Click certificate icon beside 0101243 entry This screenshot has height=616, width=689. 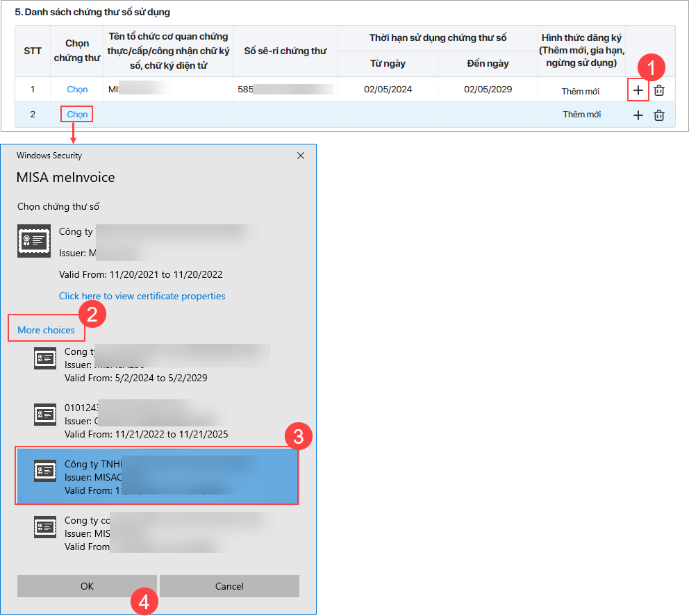(45, 415)
